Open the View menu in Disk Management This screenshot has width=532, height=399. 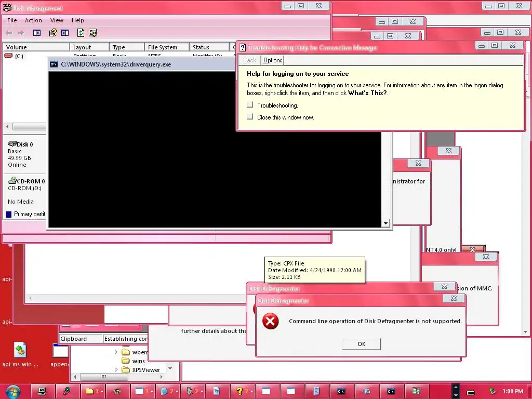point(57,20)
